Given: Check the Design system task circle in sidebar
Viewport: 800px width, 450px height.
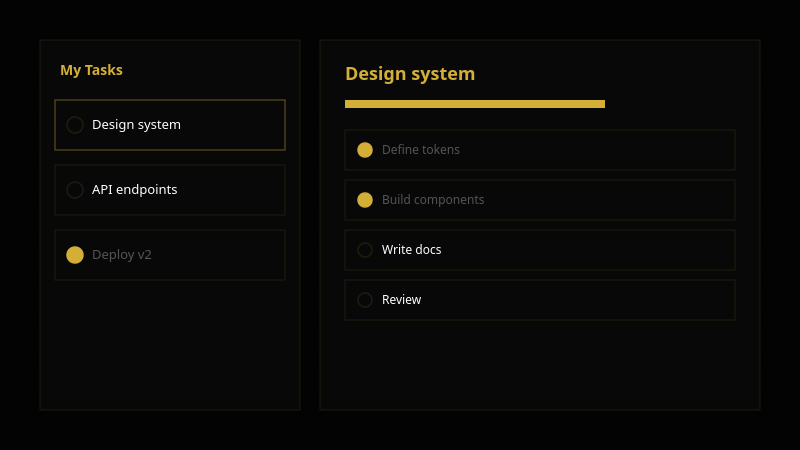Looking at the screenshot, I should point(75,125).
